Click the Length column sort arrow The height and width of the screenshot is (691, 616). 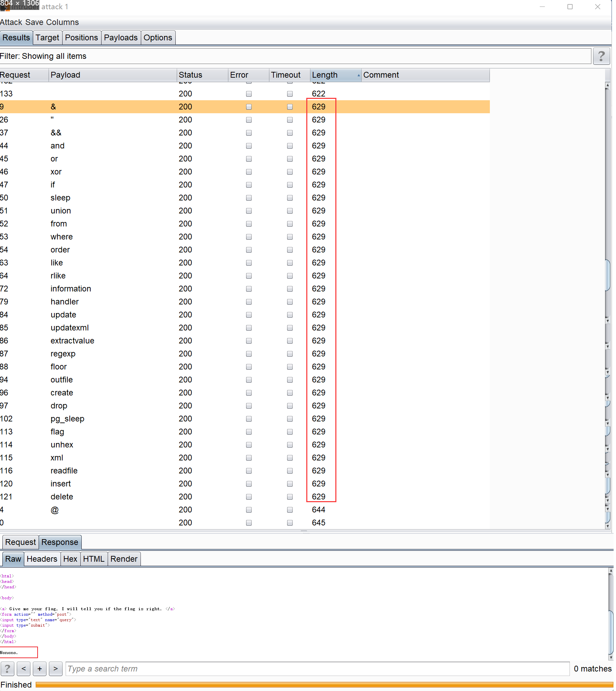(x=358, y=75)
